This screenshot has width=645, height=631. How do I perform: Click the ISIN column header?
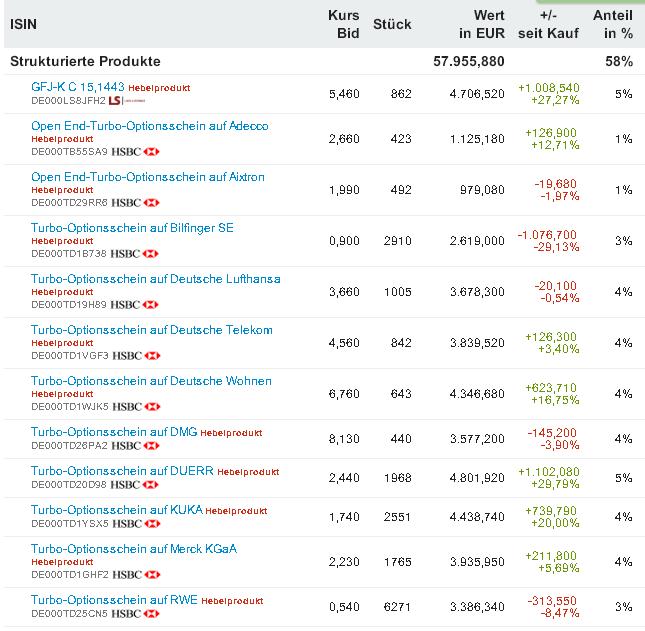24,24
